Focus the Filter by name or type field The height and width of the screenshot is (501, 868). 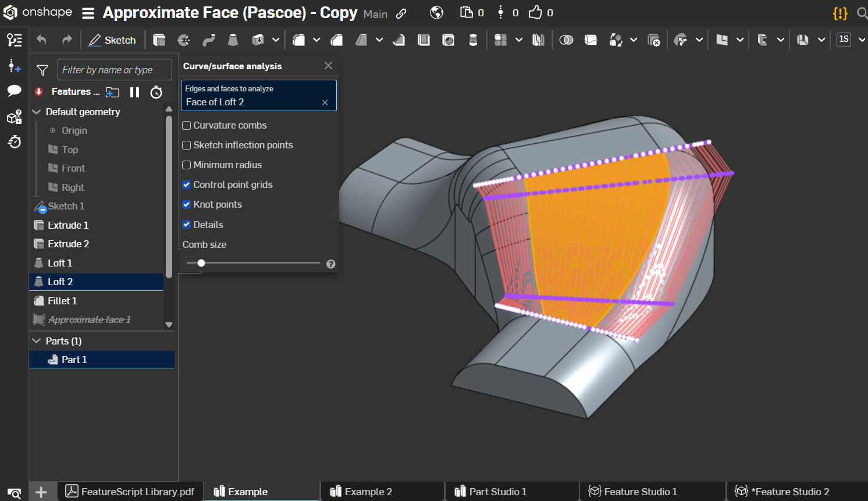[x=115, y=70]
